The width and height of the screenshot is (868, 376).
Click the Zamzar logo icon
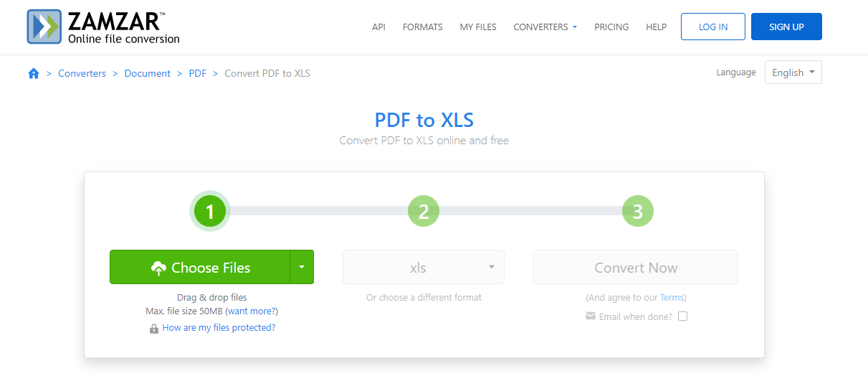(x=44, y=27)
